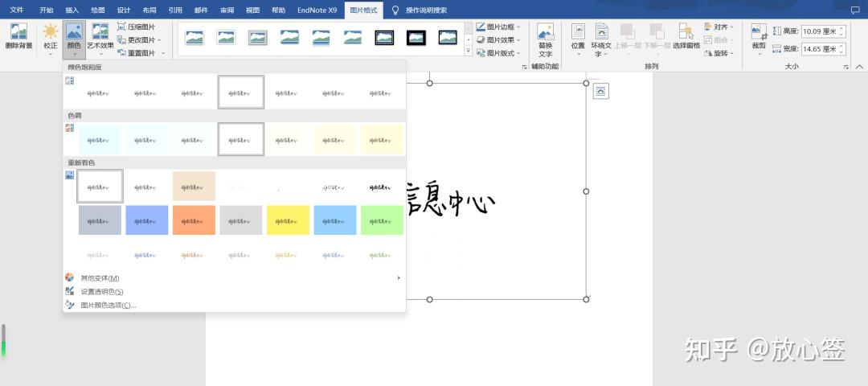Open dropdown arrow next to Change Picture

point(159,40)
